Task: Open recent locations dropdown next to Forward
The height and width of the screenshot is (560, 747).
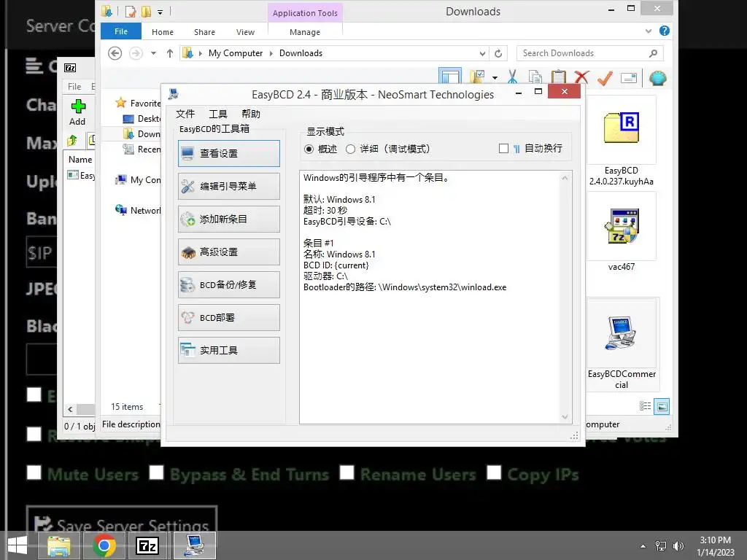Action: point(153,52)
